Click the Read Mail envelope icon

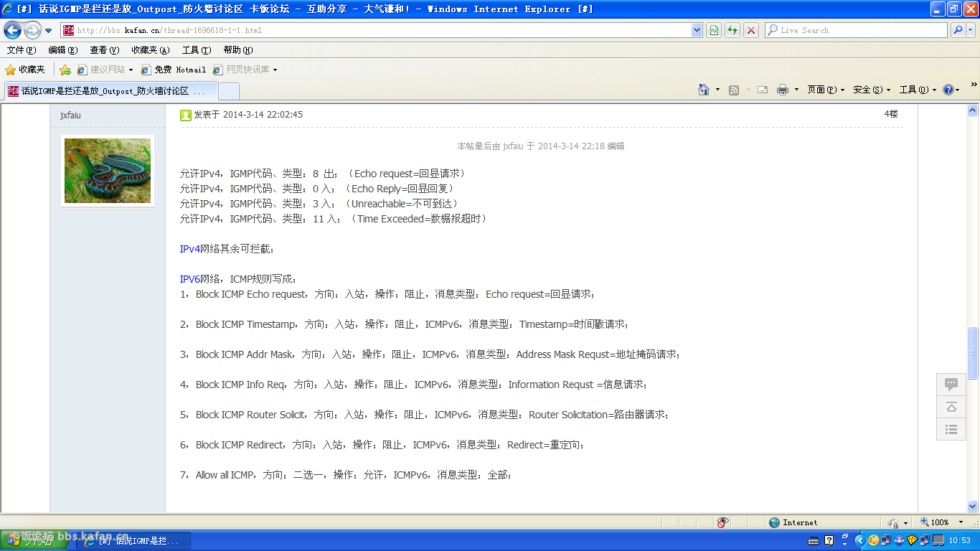(763, 90)
